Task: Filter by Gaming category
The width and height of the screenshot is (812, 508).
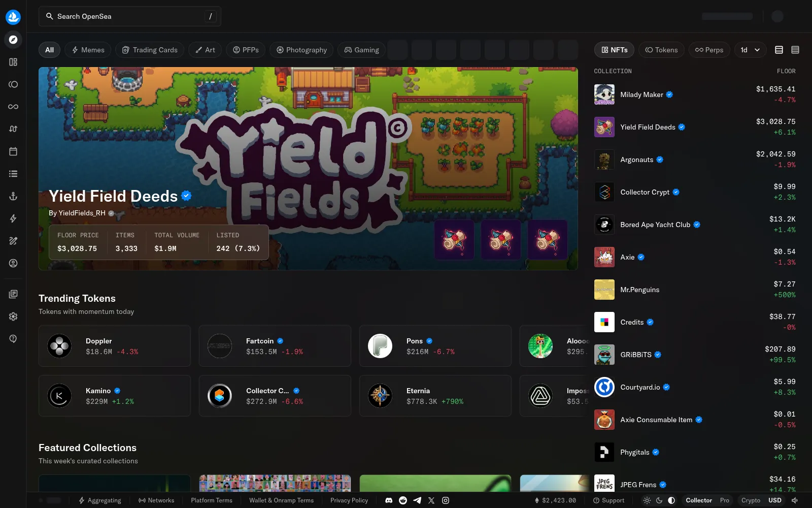Action: pos(362,50)
